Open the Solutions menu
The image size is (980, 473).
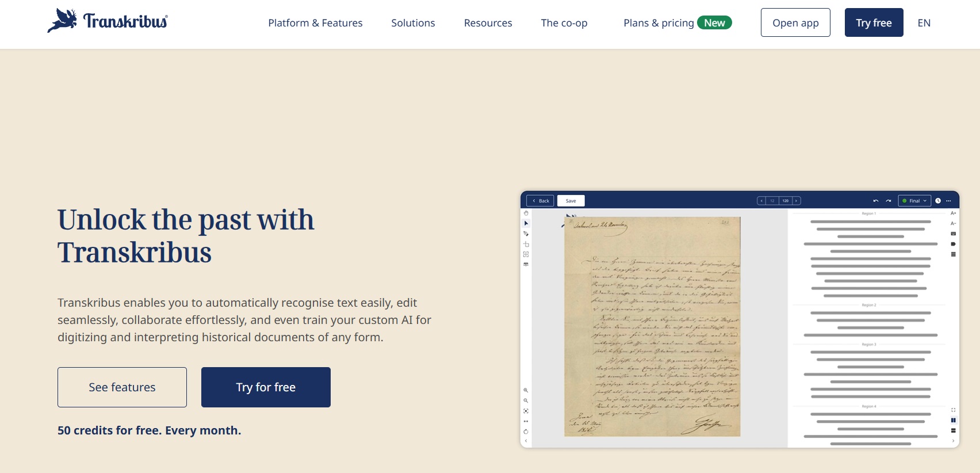coord(413,23)
